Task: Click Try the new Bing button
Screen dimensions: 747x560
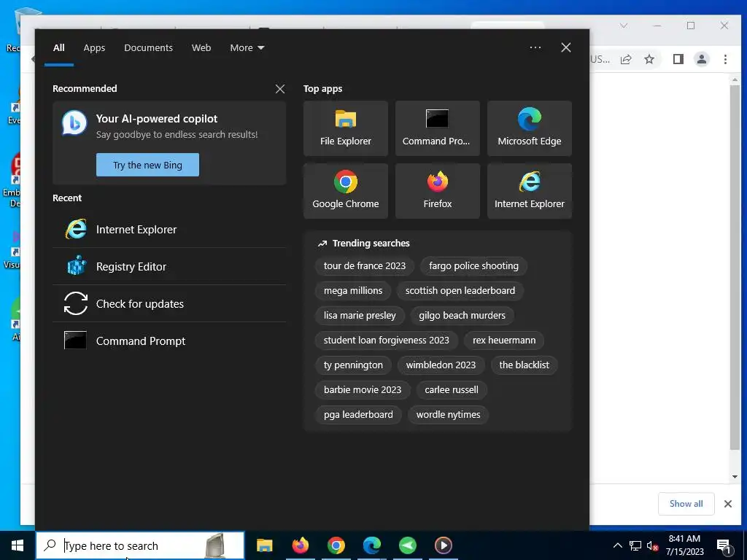Action: click(x=147, y=165)
